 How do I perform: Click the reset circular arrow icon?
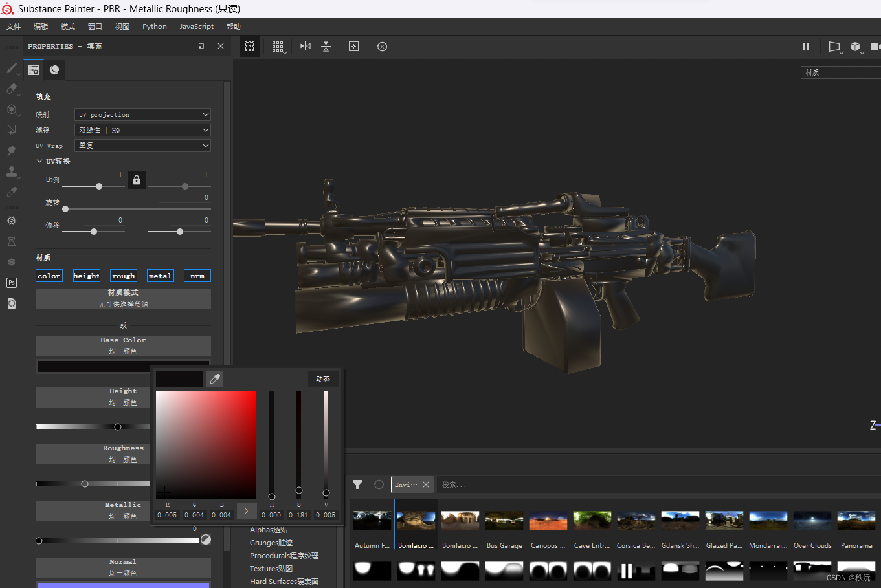point(382,47)
